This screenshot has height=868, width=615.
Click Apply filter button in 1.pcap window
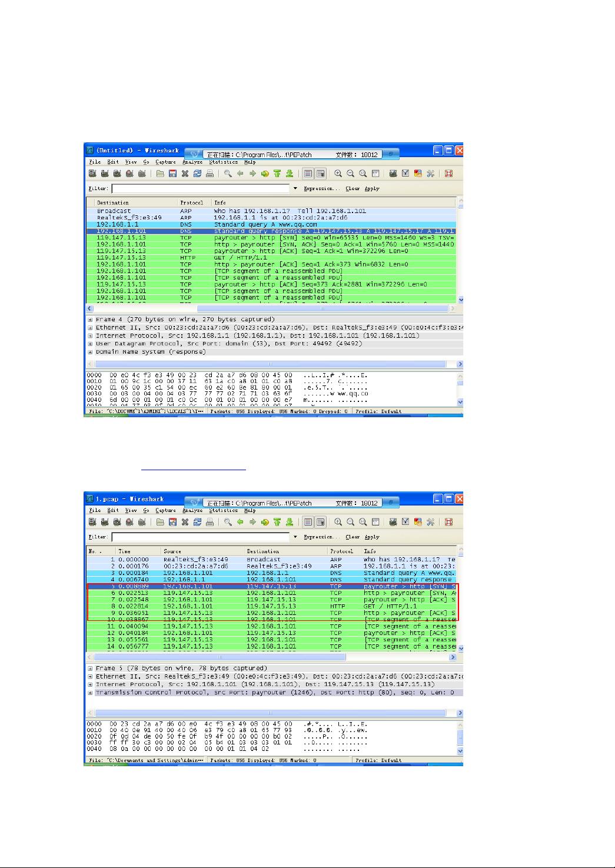click(x=372, y=537)
